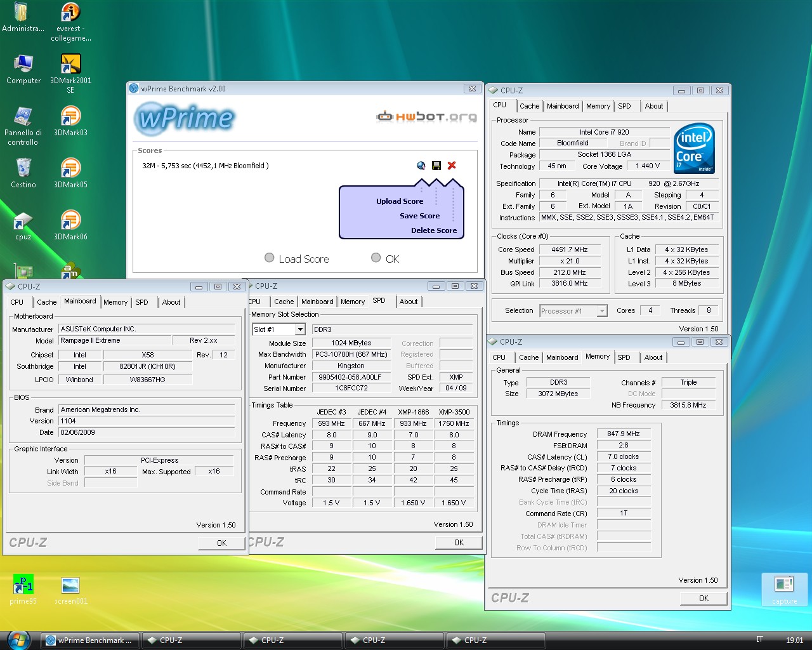Switch to Mainboard tab in top-right CPU-Z
The height and width of the screenshot is (650, 812).
click(563, 106)
